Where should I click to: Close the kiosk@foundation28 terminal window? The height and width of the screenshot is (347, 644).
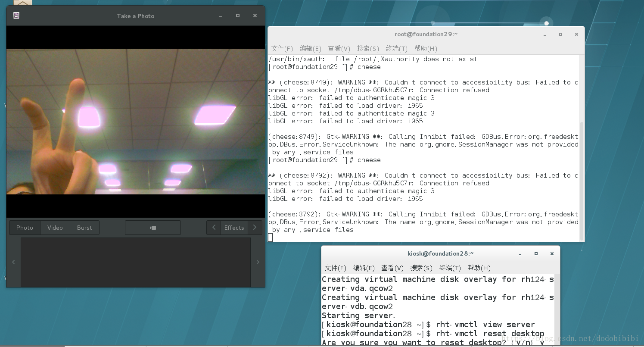pos(552,253)
